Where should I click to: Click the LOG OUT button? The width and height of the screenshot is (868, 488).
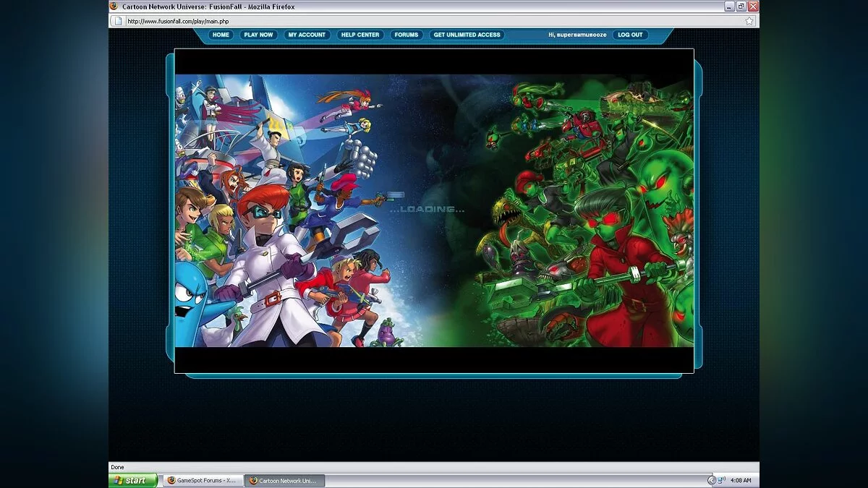click(630, 35)
